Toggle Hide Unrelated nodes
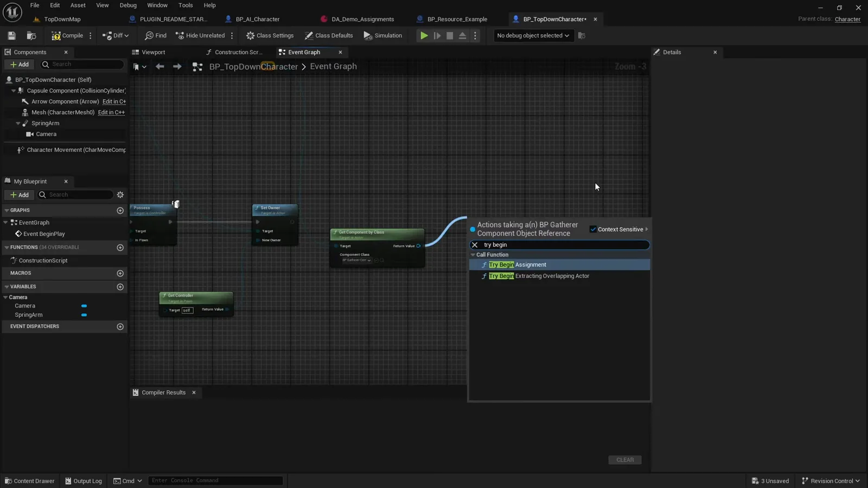Viewport: 868px width, 488px height. click(x=200, y=36)
